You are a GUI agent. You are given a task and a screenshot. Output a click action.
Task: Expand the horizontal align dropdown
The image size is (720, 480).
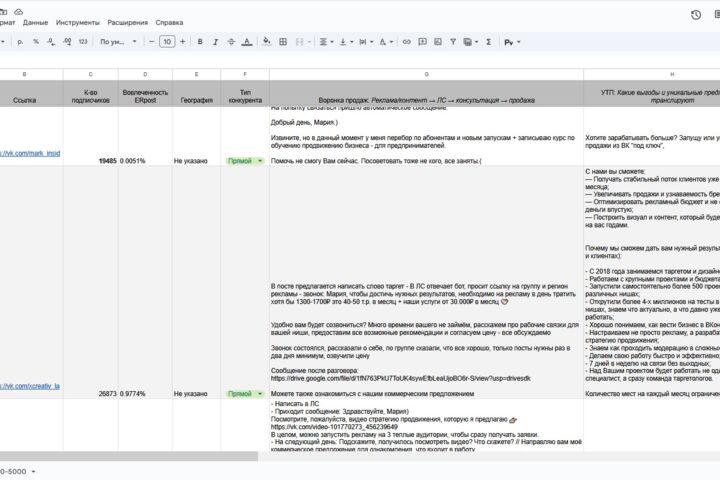pyautogui.click(x=326, y=42)
